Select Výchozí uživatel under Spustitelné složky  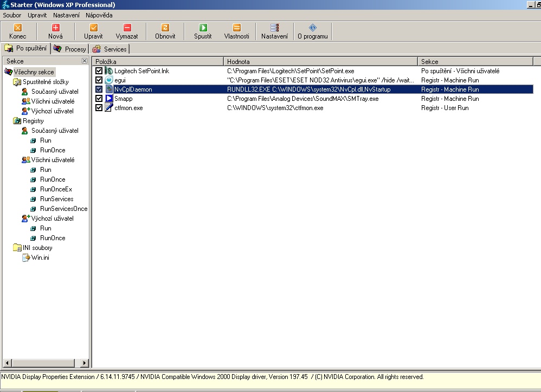click(x=53, y=111)
